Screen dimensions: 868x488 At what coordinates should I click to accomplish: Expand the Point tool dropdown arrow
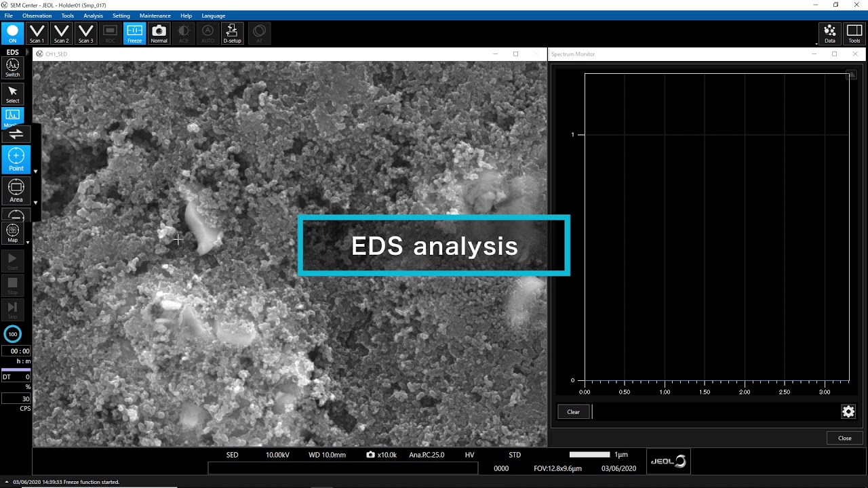pyautogui.click(x=35, y=171)
